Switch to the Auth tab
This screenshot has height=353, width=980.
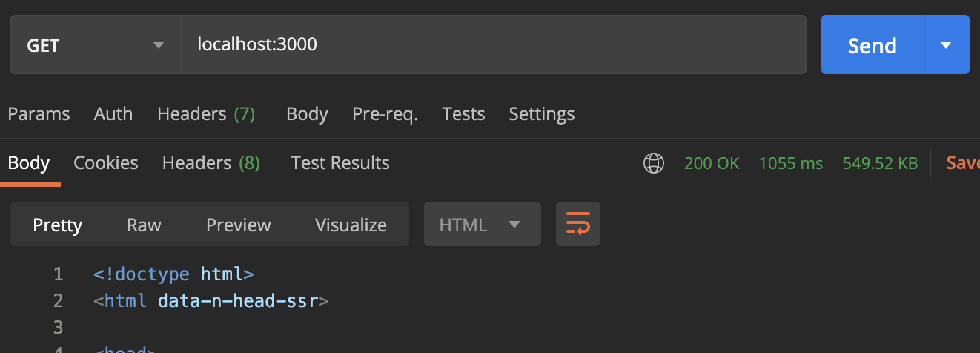113,114
